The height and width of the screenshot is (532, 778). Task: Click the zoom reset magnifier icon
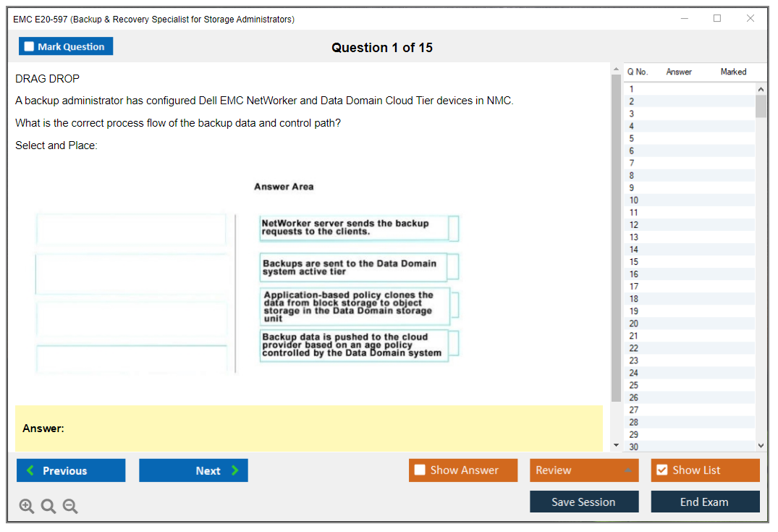pyautogui.click(x=48, y=507)
